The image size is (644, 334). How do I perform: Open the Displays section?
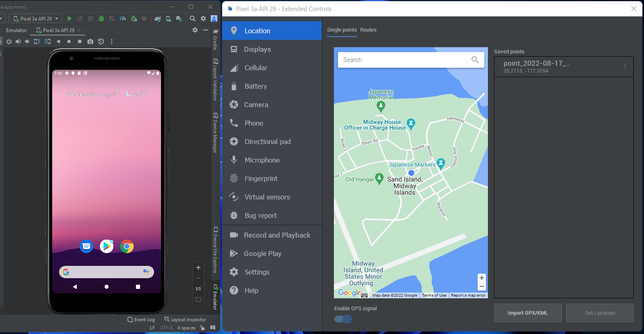pyautogui.click(x=272, y=49)
